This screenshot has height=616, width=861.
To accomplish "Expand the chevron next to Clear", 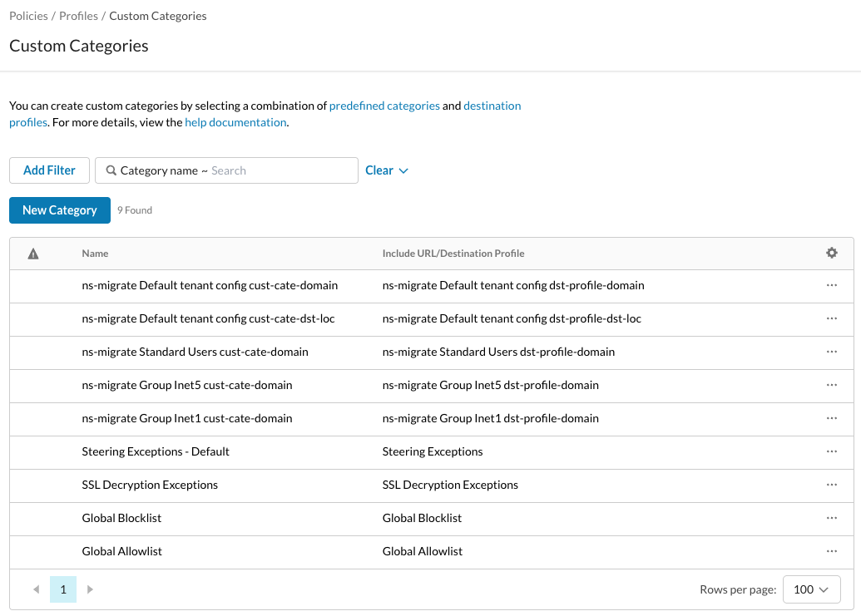I will (x=403, y=170).
